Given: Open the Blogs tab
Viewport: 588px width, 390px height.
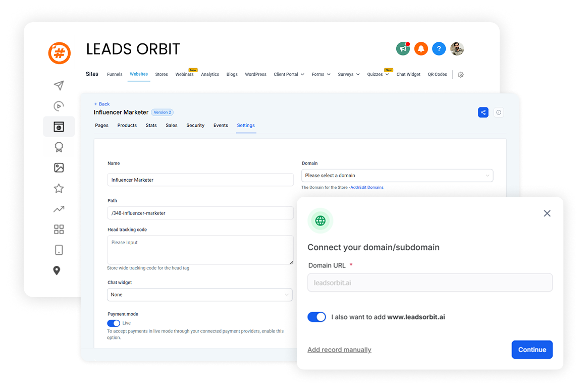Looking at the screenshot, I should [x=232, y=74].
